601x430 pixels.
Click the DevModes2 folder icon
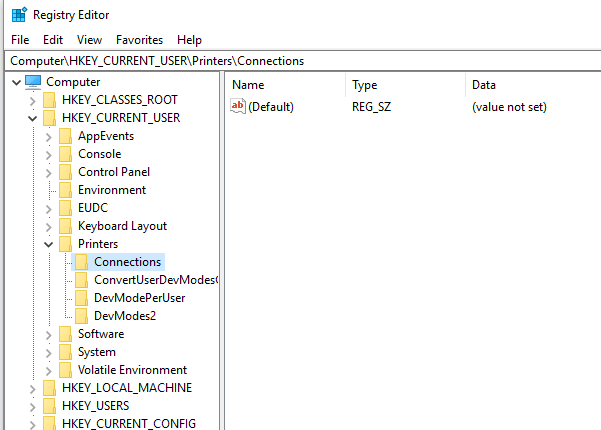[82, 316]
